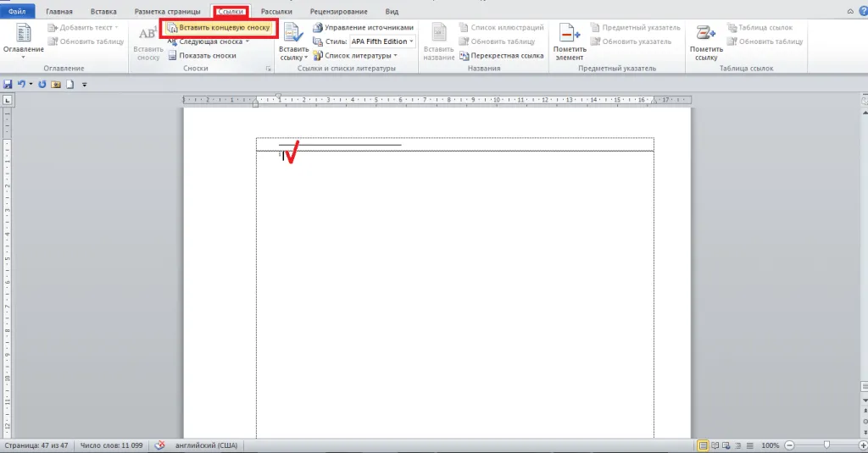Open the Сноски group dialog launcher

click(269, 69)
